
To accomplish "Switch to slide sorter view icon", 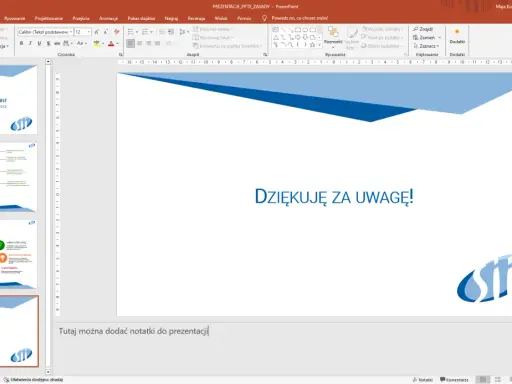I will coord(498,379).
